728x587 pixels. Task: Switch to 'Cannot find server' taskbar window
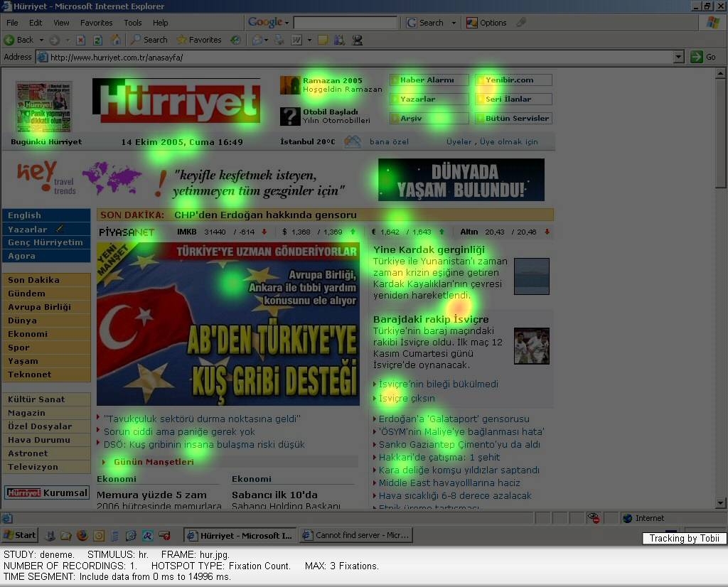[356, 536]
